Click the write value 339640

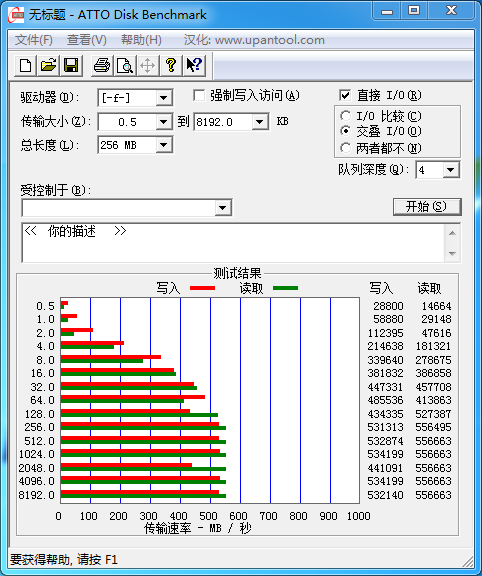pyautogui.click(x=385, y=360)
